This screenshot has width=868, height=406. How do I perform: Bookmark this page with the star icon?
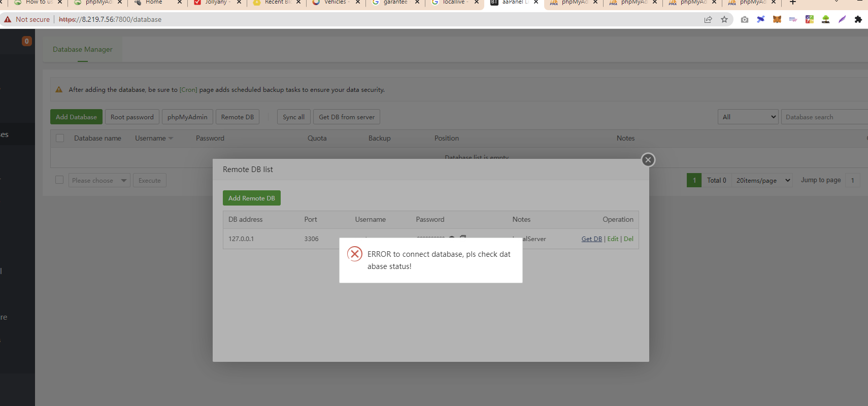point(724,19)
